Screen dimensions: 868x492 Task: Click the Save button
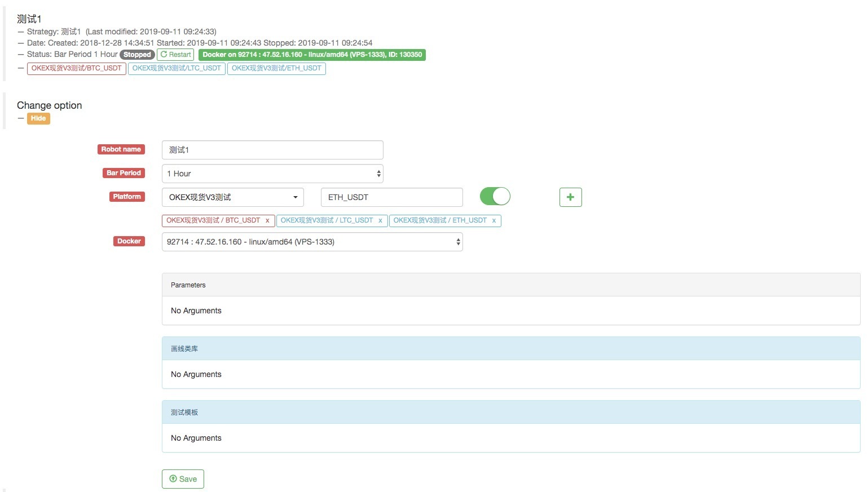pos(183,479)
